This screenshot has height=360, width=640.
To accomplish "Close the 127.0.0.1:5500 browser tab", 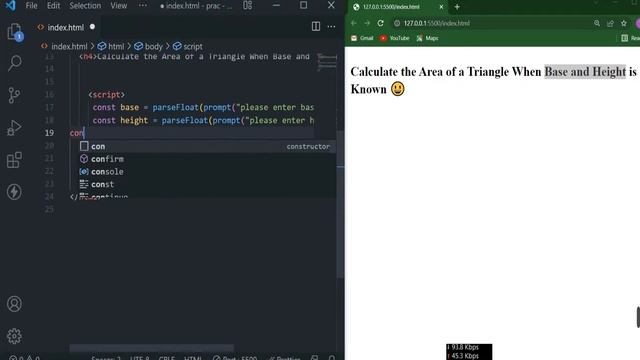I will pos(441,7).
